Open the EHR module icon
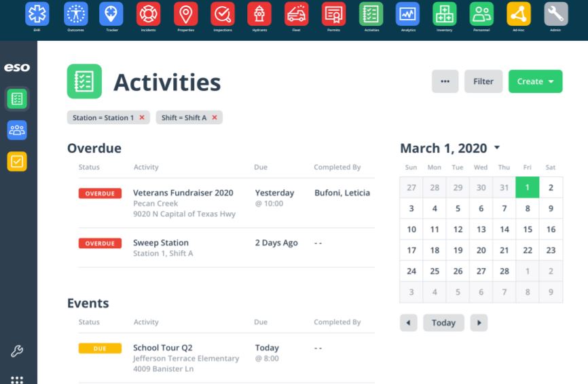The image size is (588, 384). (x=37, y=14)
